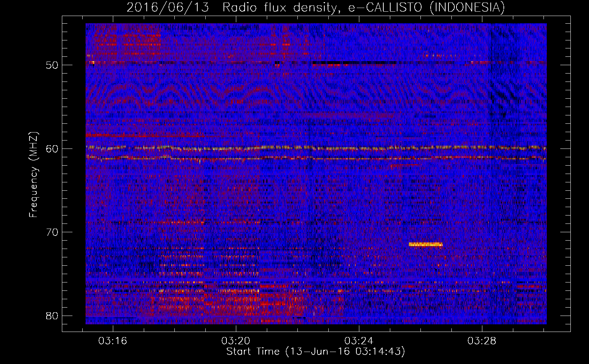Select the 70 frequency tick label
The image size is (589, 364).
(52, 232)
